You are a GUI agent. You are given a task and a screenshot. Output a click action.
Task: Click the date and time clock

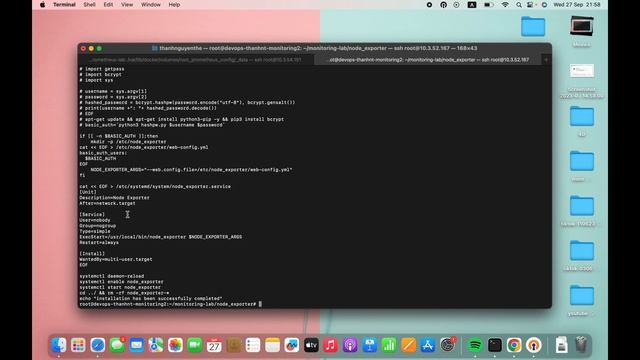point(577,4)
